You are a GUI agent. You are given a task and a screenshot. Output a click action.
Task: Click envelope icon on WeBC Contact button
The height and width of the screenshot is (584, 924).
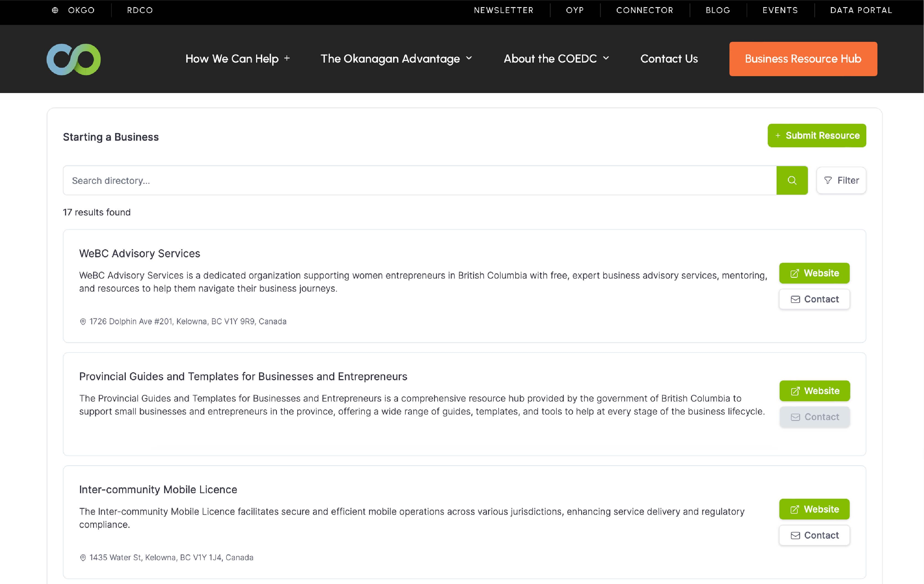coord(795,299)
